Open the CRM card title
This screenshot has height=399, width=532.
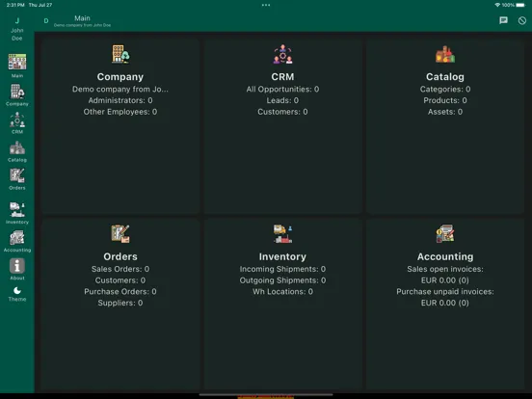[x=282, y=77]
